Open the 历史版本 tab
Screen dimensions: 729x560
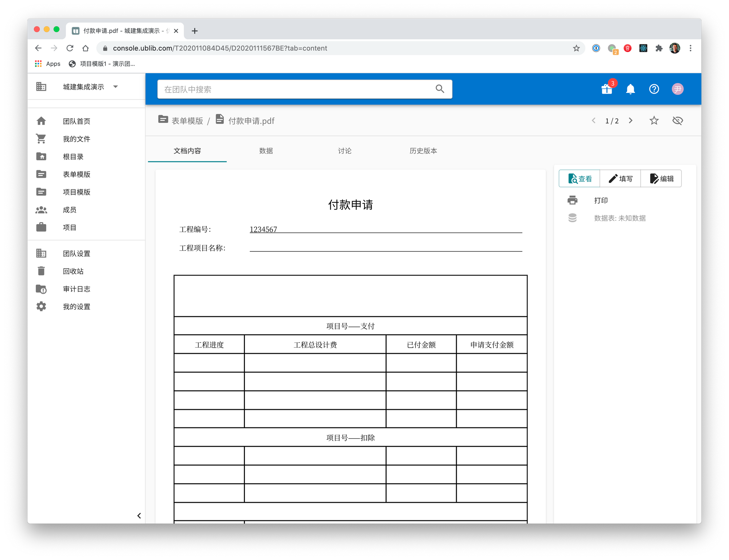[423, 151]
